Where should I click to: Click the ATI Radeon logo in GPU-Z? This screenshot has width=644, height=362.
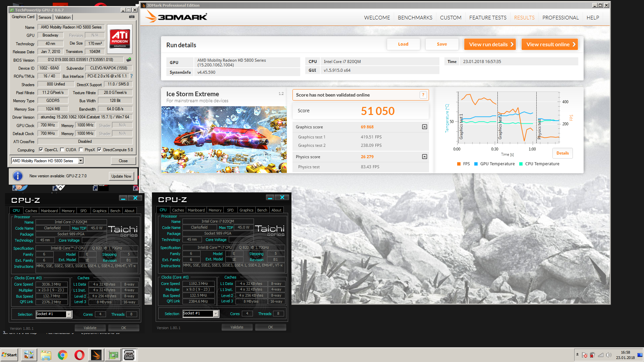[x=120, y=39]
